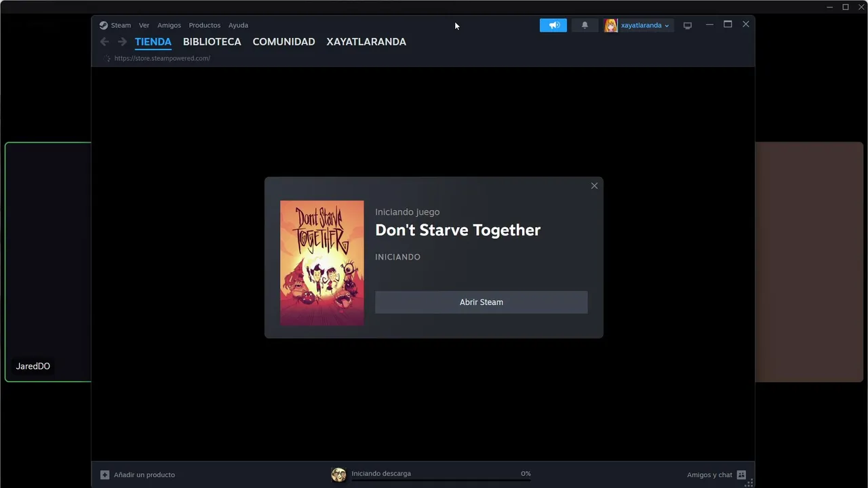Minimize the Steam window

click(x=709, y=24)
